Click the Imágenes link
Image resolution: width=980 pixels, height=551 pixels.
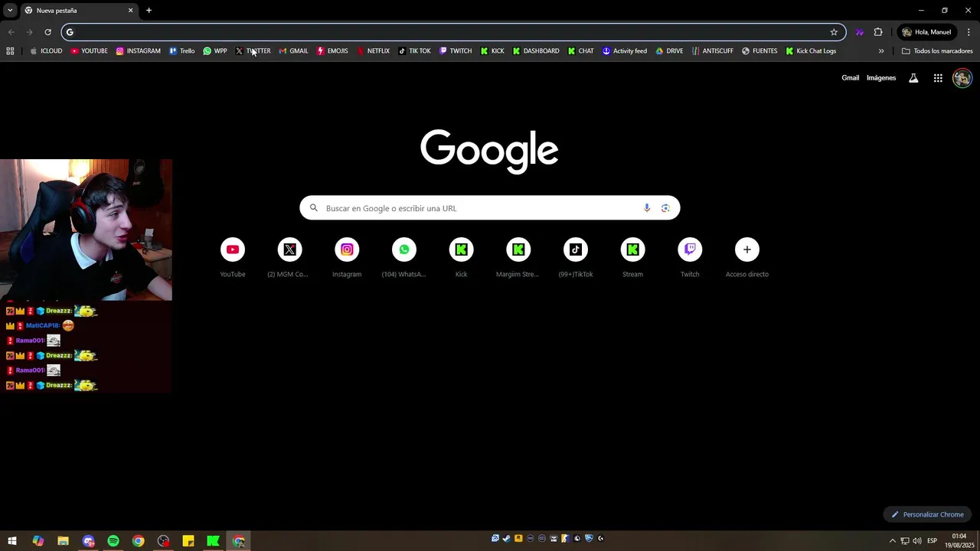coord(881,78)
